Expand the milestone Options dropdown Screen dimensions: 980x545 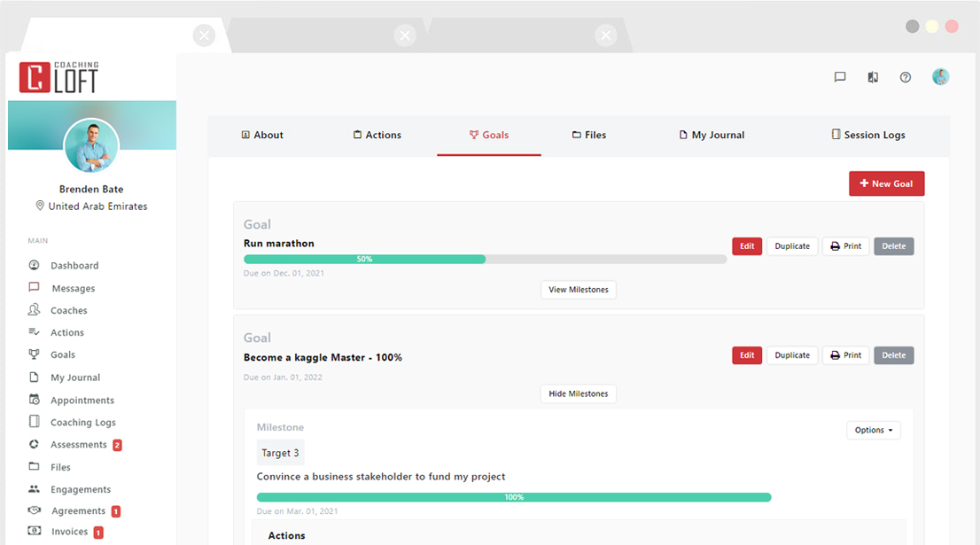click(873, 431)
